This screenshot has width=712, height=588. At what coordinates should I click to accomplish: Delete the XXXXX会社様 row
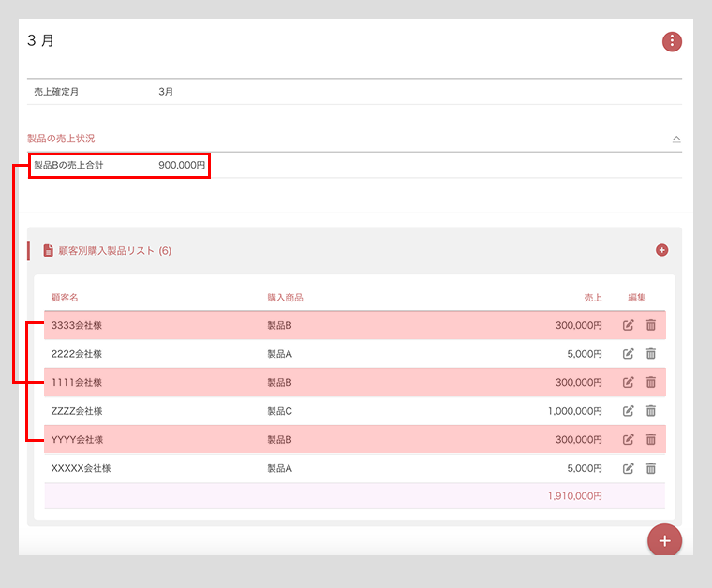(651, 468)
